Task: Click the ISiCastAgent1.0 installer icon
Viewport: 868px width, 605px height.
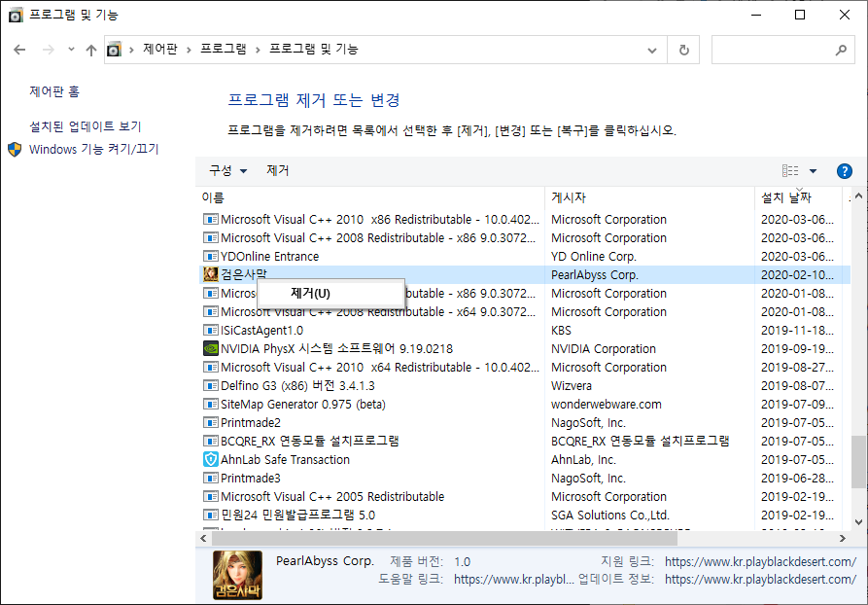Action: click(x=210, y=330)
